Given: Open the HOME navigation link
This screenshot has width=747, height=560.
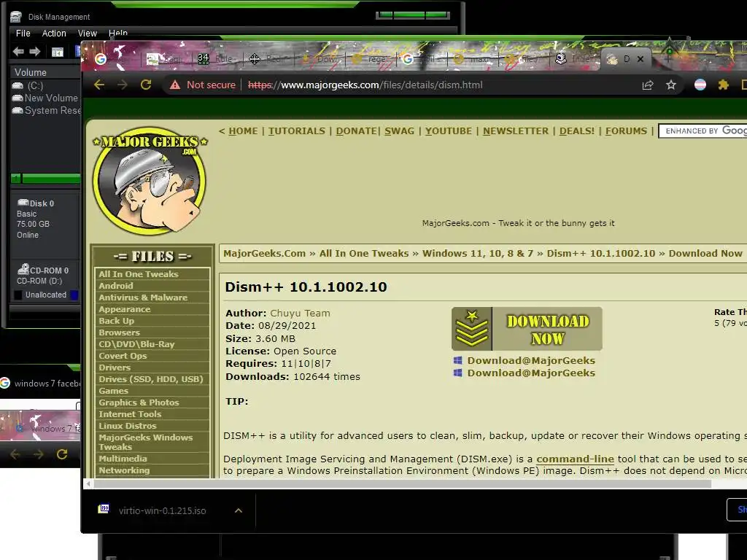Looking at the screenshot, I should [243, 131].
